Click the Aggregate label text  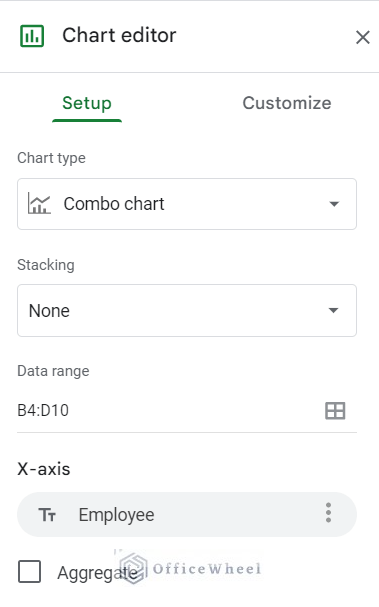(x=97, y=573)
